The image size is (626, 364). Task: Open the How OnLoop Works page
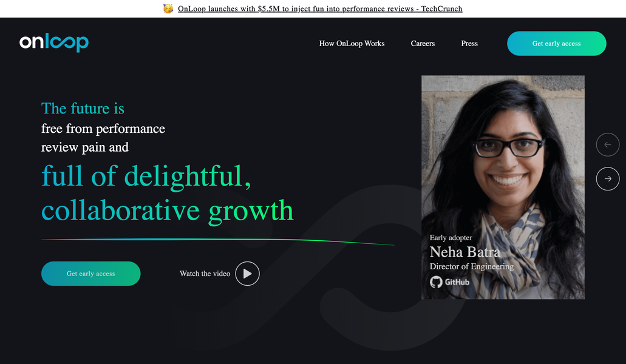pyautogui.click(x=352, y=43)
